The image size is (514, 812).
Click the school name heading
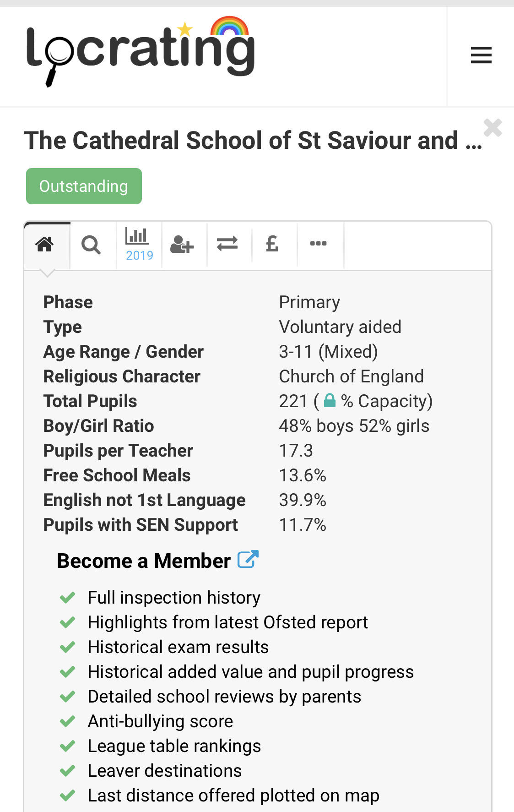tap(253, 140)
